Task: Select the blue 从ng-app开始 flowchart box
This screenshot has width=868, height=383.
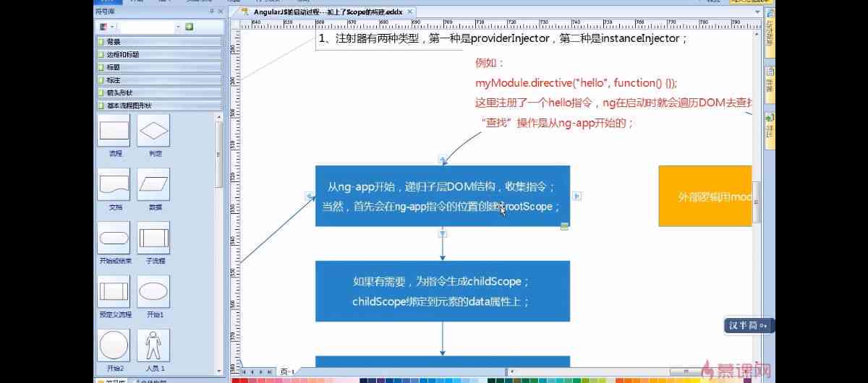Action: (443, 196)
